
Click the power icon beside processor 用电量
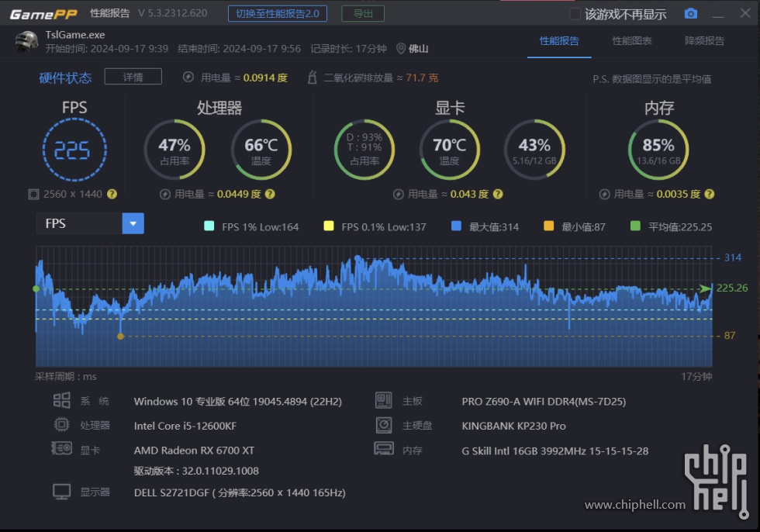pyautogui.click(x=164, y=195)
